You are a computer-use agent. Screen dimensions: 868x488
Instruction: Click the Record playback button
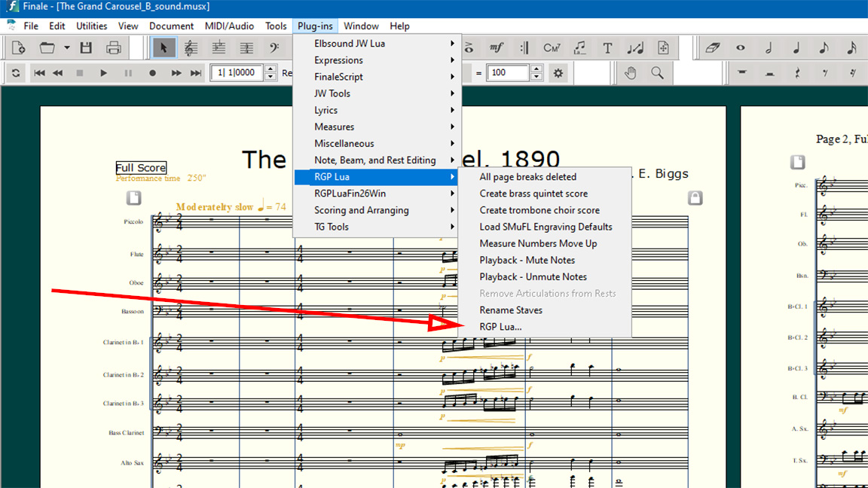(x=152, y=73)
